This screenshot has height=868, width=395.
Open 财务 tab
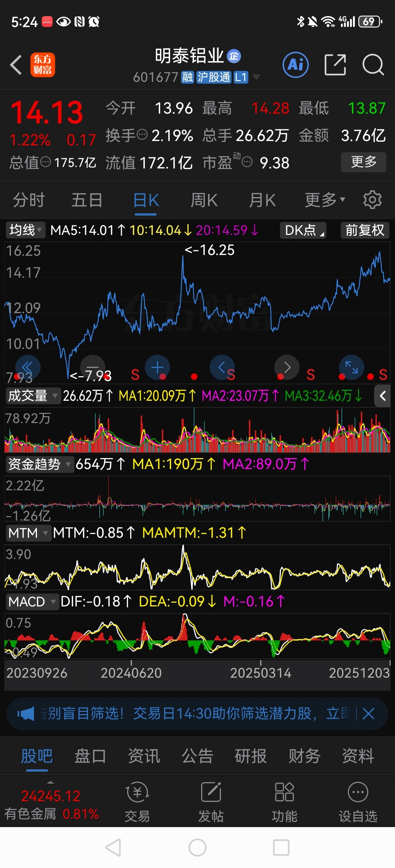pyautogui.click(x=304, y=756)
